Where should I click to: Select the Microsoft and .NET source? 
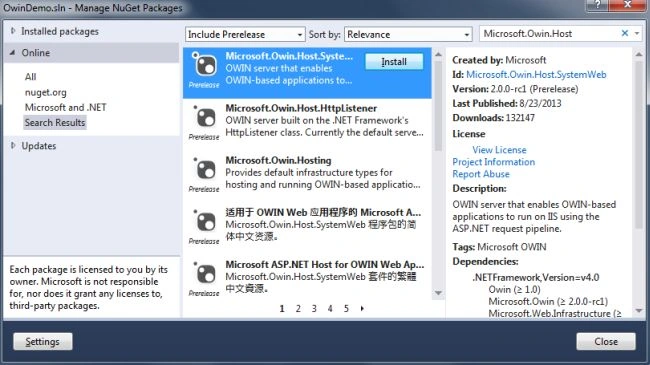[x=65, y=107]
